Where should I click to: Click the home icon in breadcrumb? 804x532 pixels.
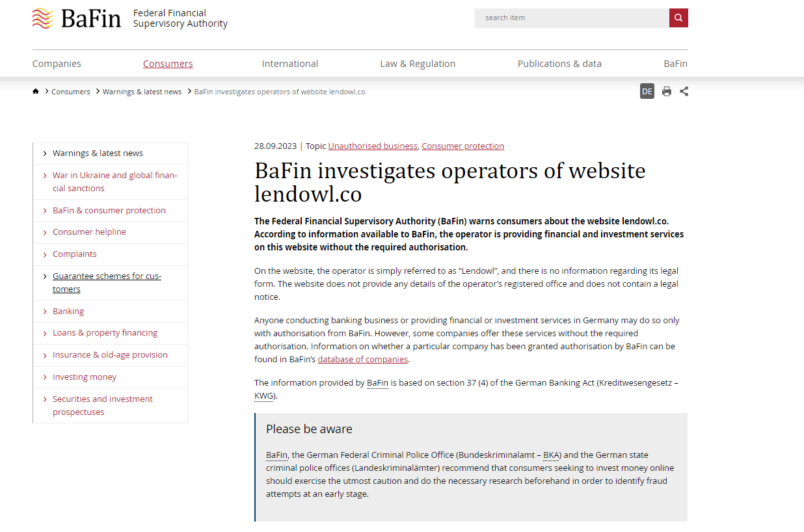(x=36, y=92)
